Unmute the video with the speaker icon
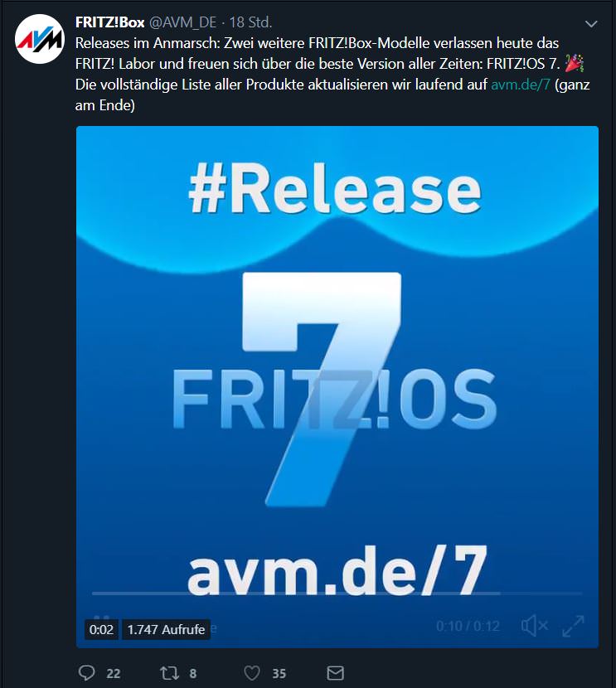The image size is (616, 688). pos(534,625)
